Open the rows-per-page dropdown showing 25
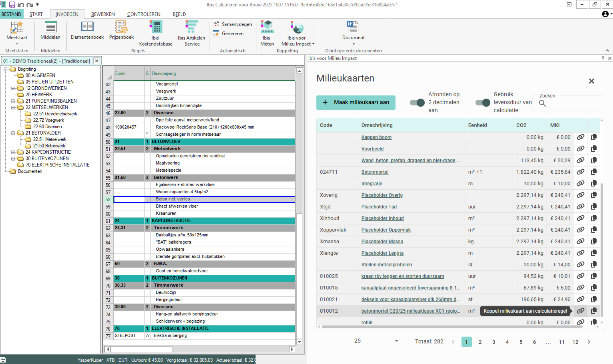The height and width of the screenshot is (364, 613). click(396, 341)
